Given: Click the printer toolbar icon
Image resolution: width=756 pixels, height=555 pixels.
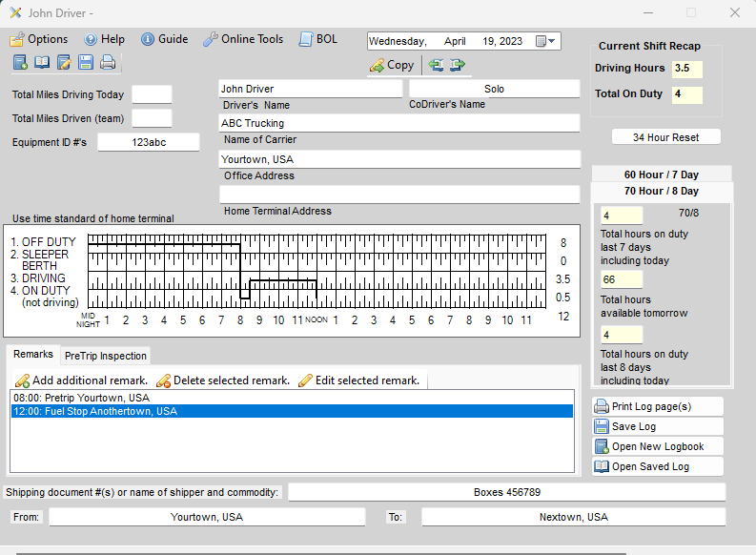Looking at the screenshot, I should (x=108, y=62).
